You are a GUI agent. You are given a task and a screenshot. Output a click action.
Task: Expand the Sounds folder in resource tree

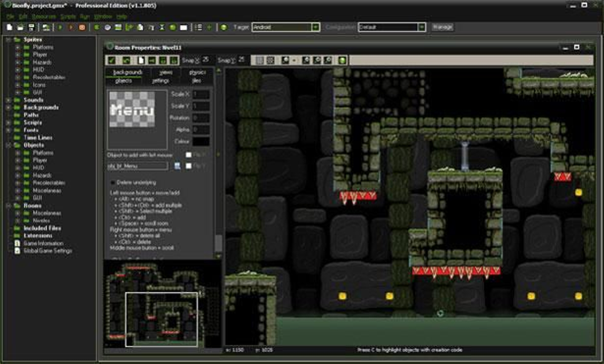8,100
